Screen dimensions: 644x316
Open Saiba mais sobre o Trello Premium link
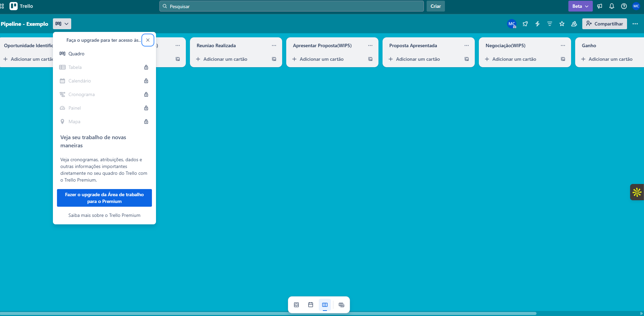[x=104, y=215]
